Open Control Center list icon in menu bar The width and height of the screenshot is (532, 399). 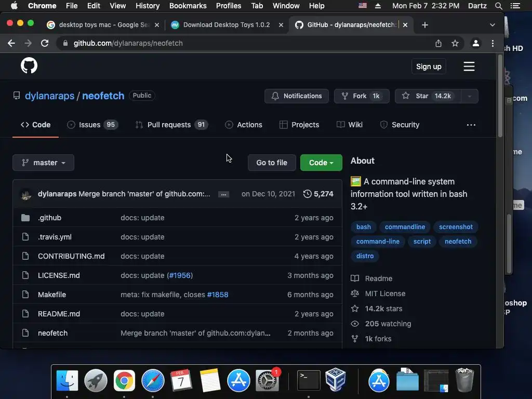point(515,6)
